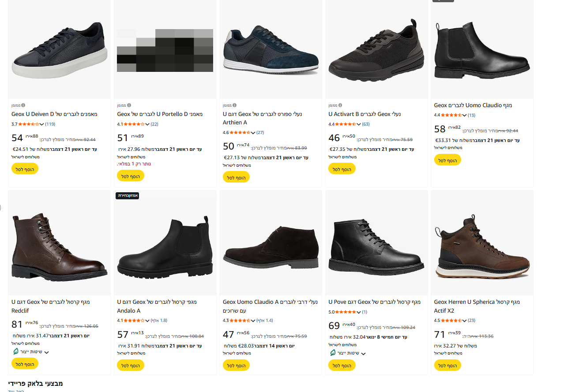
Task: Click green leaf sustainability icon under Redclif boot
Action: [15, 352]
